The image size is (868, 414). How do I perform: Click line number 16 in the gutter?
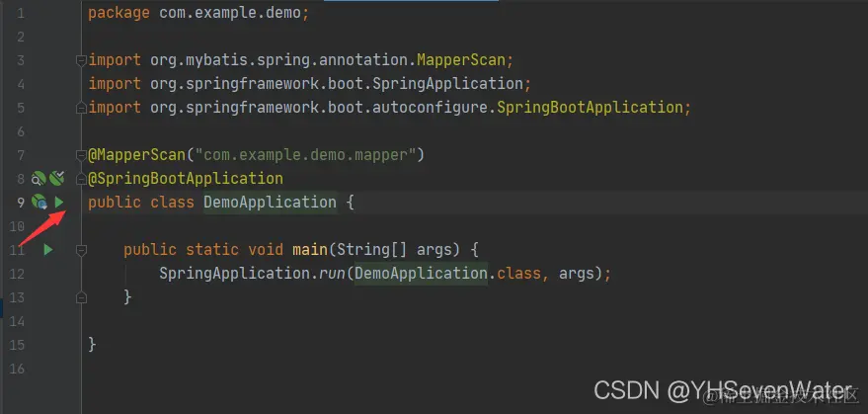17,369
